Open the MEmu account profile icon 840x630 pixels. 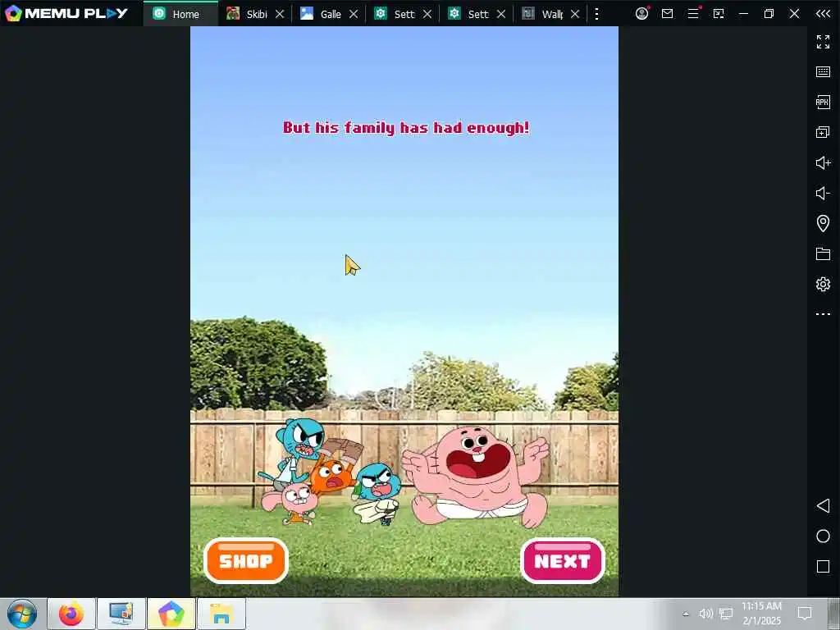(641, 13)
